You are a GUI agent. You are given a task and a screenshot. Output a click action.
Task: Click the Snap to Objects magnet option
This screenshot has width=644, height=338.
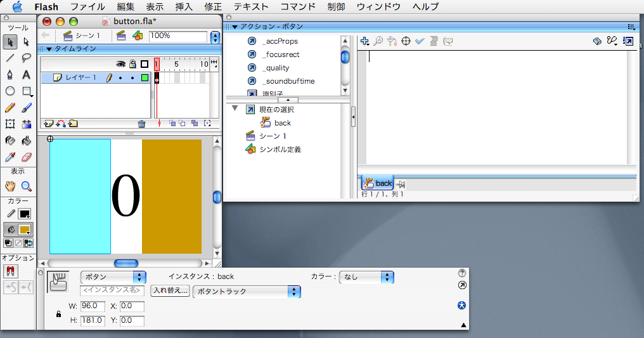point(10,271)
